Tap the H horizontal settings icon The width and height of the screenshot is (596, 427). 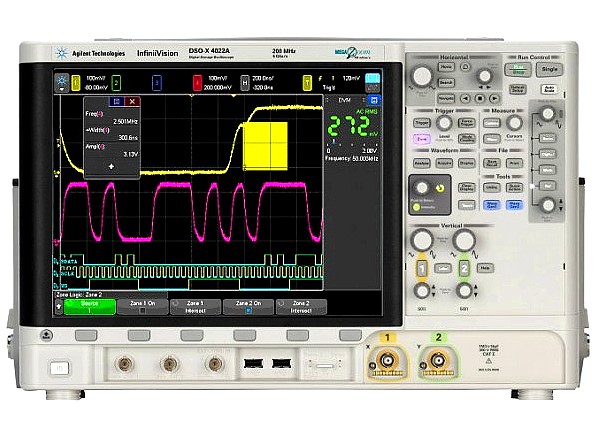[x=245, y=83]
